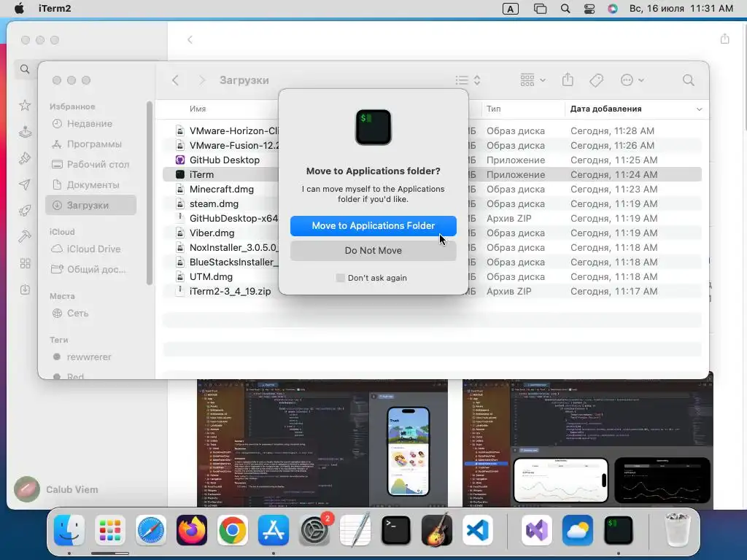The height and width of the screenshot is (560, 747).
Task: Sort by Дата добавления column header
Action: pos(636,109)
